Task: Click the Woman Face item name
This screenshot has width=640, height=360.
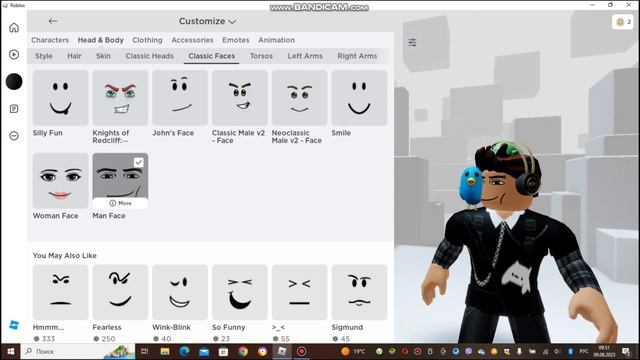Action: 56,216
